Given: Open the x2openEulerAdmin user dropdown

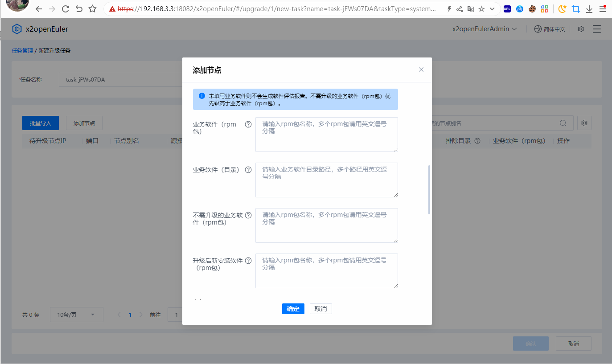Looking at the screenshot, I should point(485,29).
